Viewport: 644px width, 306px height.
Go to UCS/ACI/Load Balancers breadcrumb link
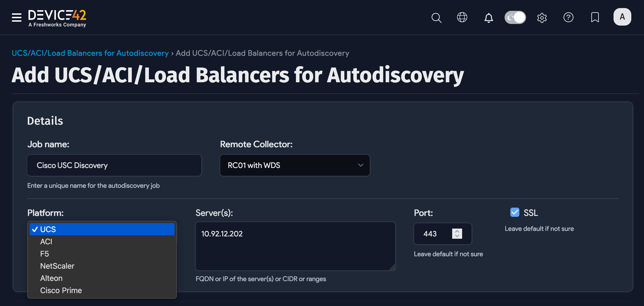[x=90, y=53]
